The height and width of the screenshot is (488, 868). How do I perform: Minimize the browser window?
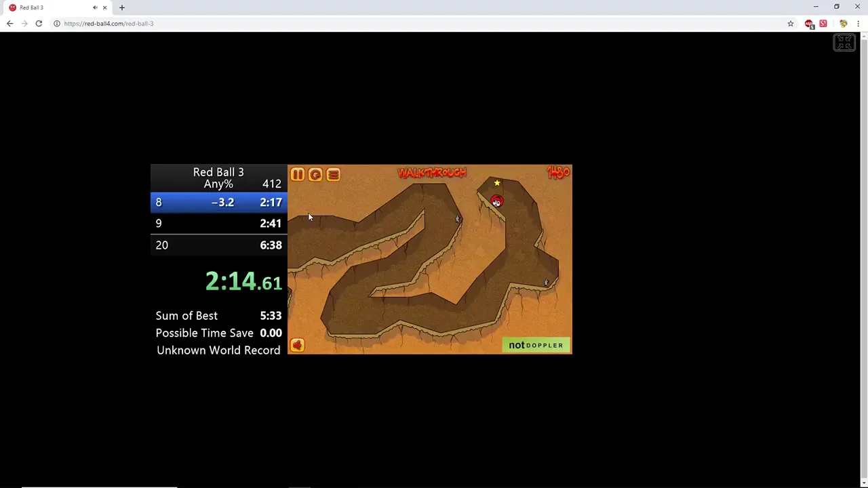point(816,7)
